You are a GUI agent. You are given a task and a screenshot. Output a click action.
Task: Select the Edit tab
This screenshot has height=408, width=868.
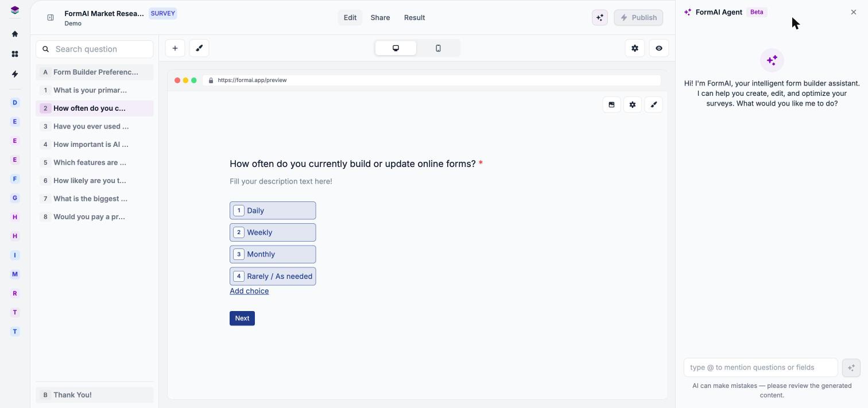click(x=350, y=18)
